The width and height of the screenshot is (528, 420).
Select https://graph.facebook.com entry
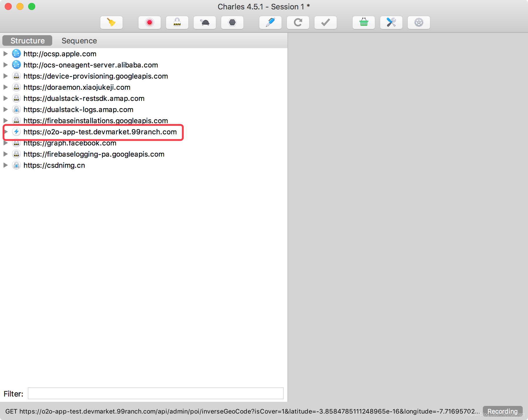pos(70,143)
